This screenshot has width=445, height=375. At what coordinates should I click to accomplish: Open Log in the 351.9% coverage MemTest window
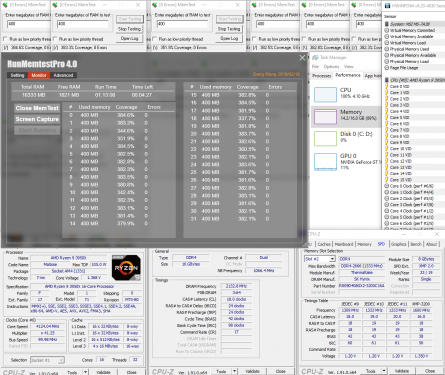coord(229,38)
